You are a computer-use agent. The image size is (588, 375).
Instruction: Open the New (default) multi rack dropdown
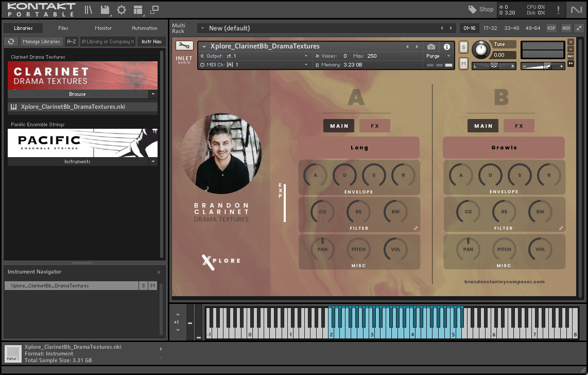(202, 28)
